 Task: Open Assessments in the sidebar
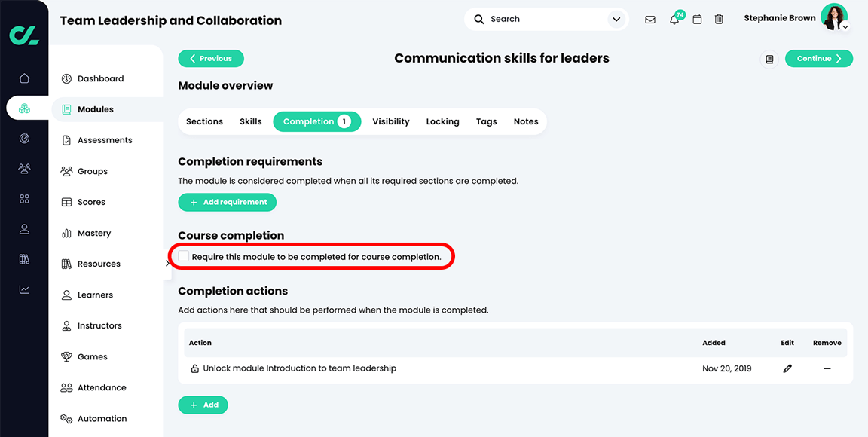(105, 140)
